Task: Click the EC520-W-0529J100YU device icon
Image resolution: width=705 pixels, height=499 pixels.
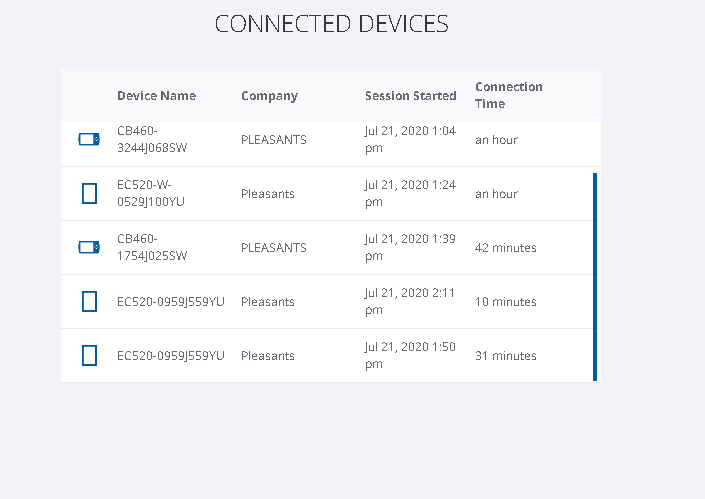Action: 89,193
